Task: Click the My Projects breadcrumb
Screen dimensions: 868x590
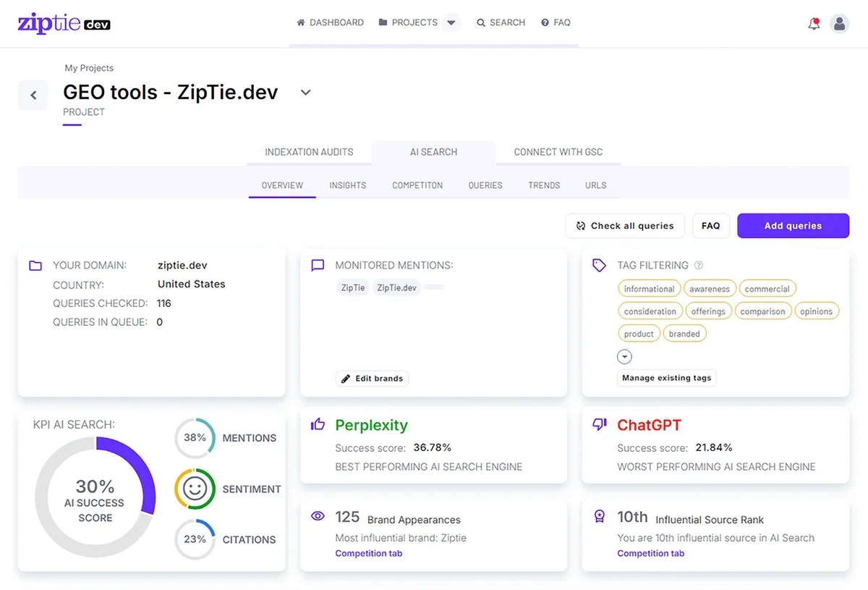Action: tap(89, 68)
